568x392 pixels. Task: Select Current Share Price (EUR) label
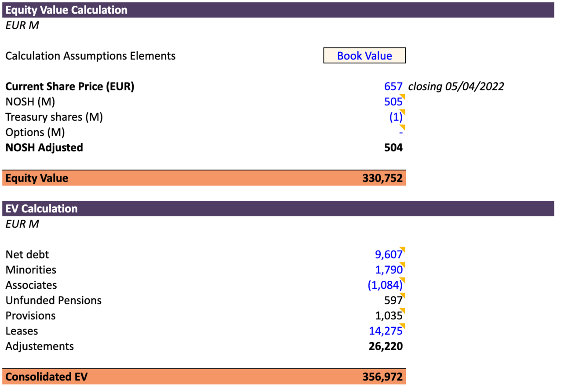coord(70,86)
